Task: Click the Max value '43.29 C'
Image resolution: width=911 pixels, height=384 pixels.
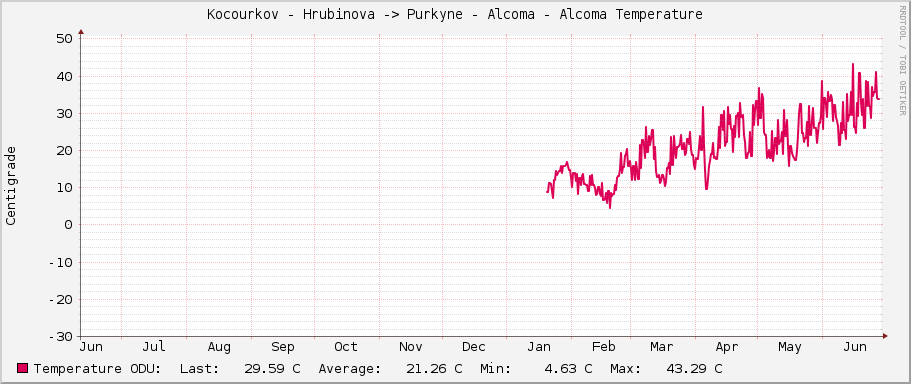Action: pos(695,369)
